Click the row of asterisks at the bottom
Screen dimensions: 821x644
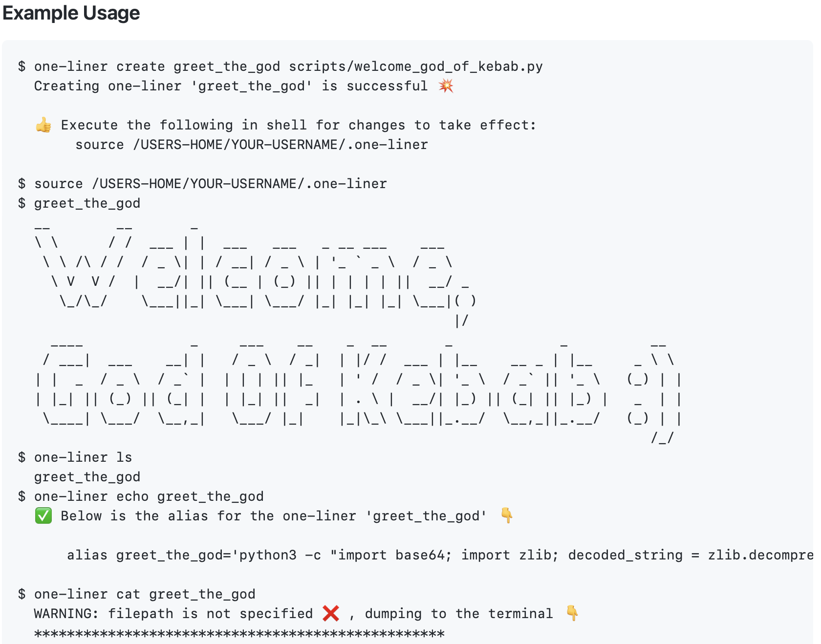[239, 634]
